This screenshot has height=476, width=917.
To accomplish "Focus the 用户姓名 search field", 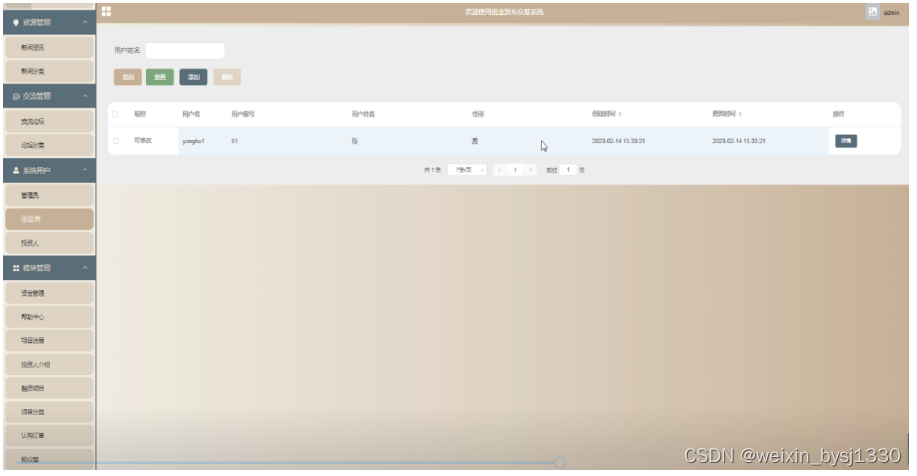I will pos(185,50).
